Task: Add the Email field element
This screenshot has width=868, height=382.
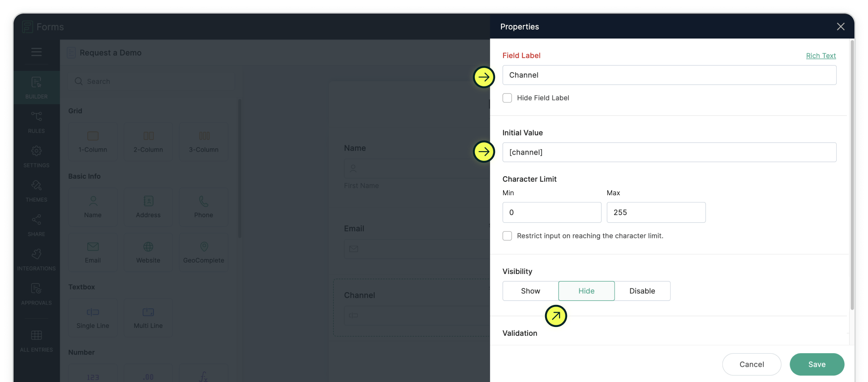Action: [93, 252]
